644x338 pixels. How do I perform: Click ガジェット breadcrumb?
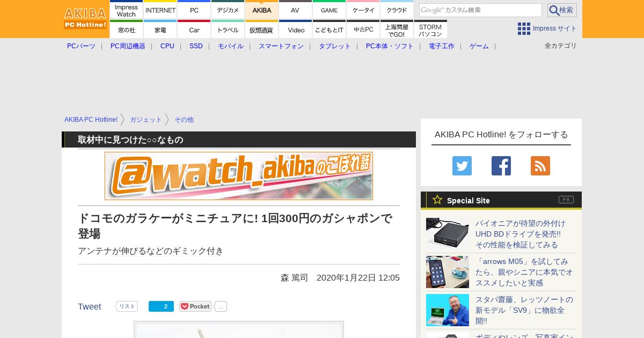146,120
